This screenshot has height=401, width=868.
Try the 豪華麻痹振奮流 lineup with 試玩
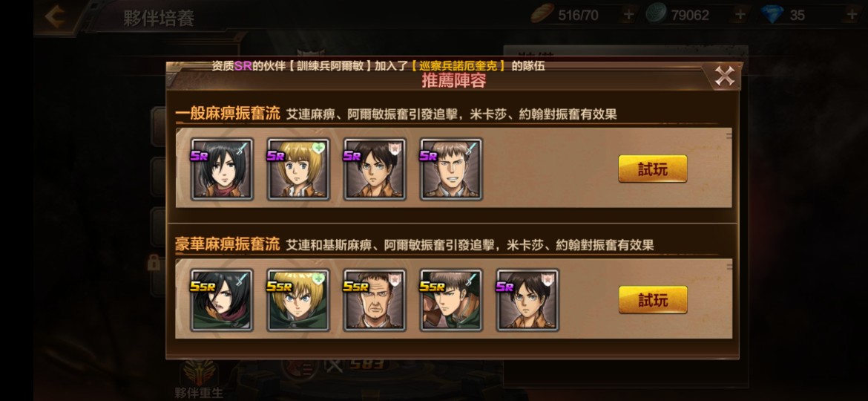(x=653, y=300)
